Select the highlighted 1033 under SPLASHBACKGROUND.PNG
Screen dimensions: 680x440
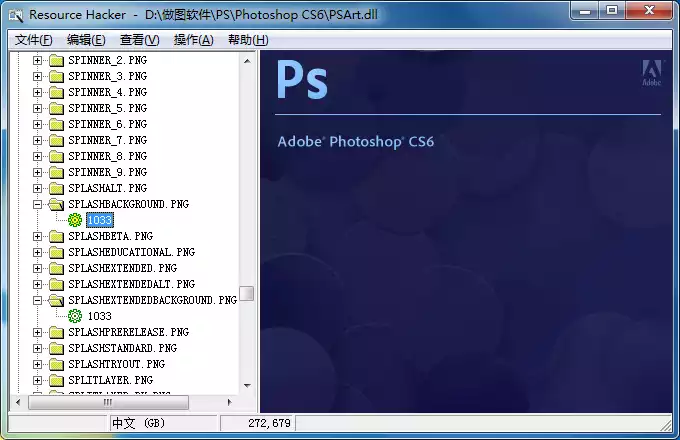pos(100,220)
